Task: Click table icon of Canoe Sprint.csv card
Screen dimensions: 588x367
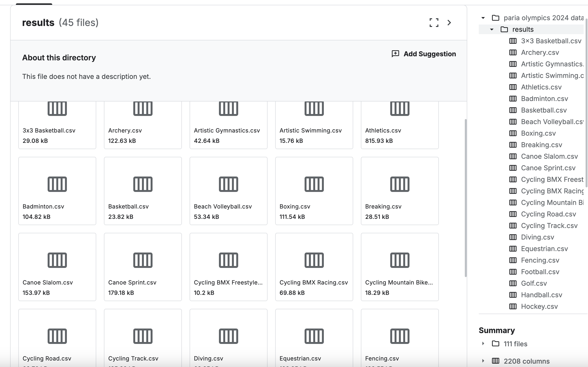Action: [x=143, y=260]
